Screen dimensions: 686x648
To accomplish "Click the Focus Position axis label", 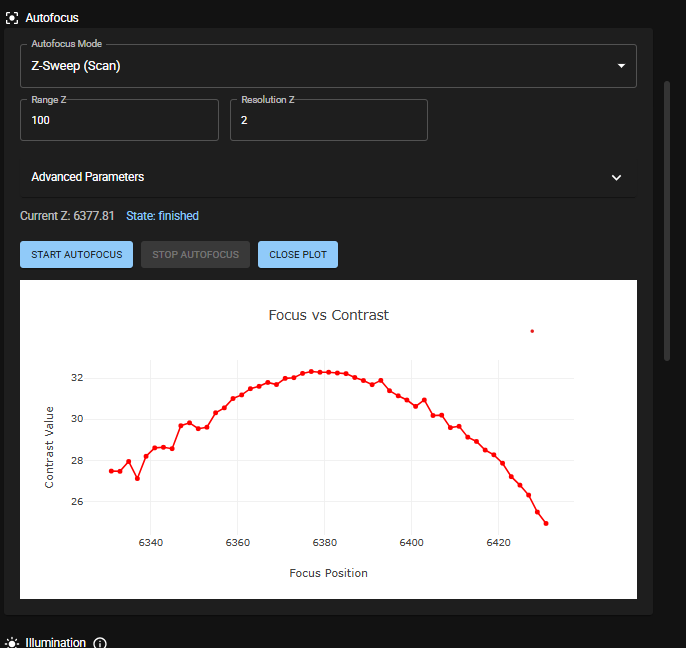I will pyautogui.click(x=329, y=573).
